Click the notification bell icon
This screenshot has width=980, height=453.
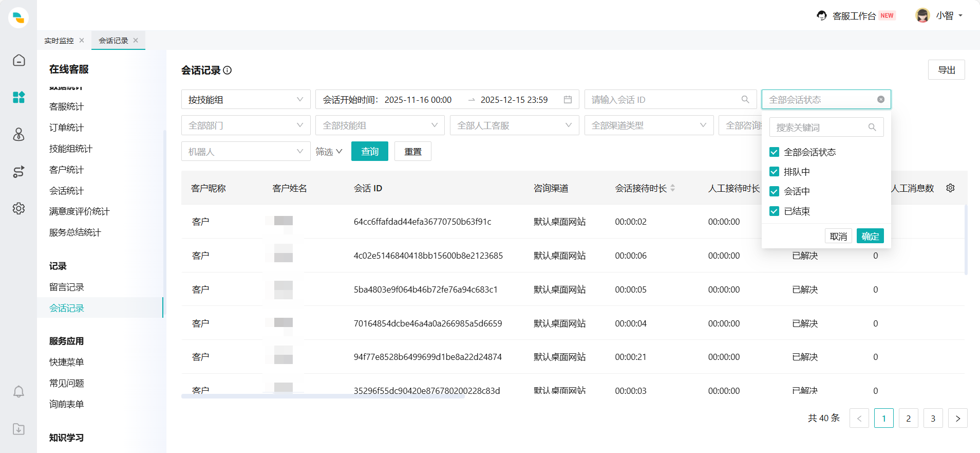point(18,392)
